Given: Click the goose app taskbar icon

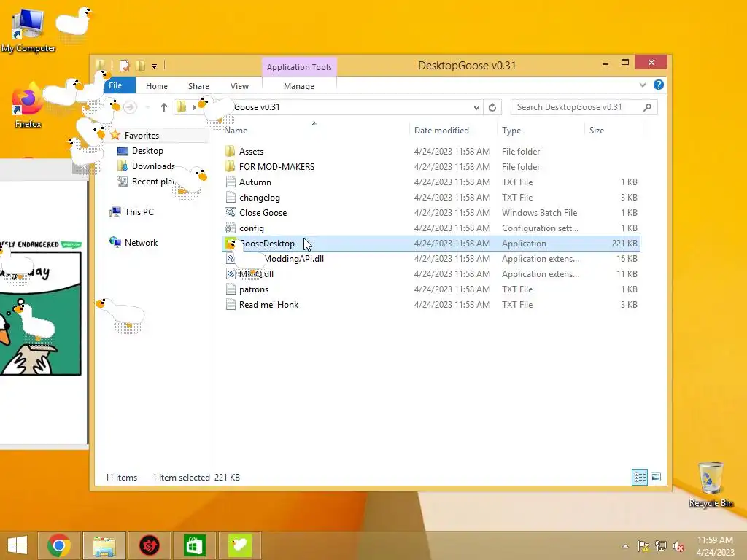Looking at the screenshot, I should (239, 545).
